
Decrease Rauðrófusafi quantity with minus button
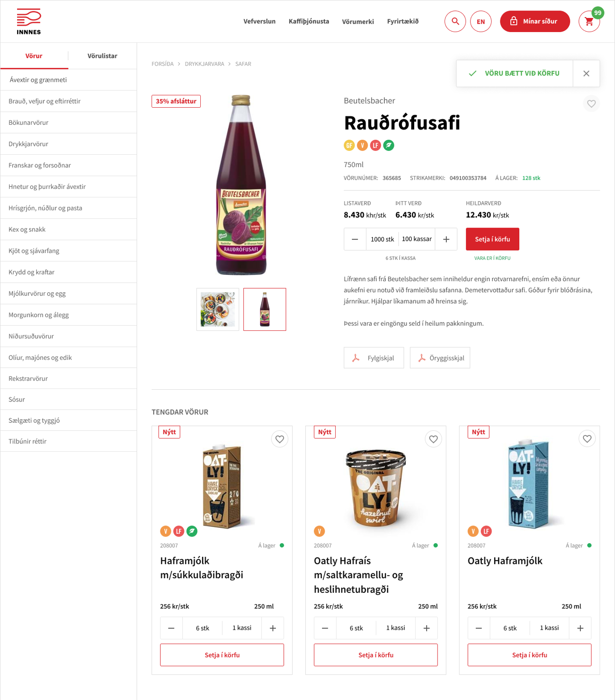tap(355, 239)
